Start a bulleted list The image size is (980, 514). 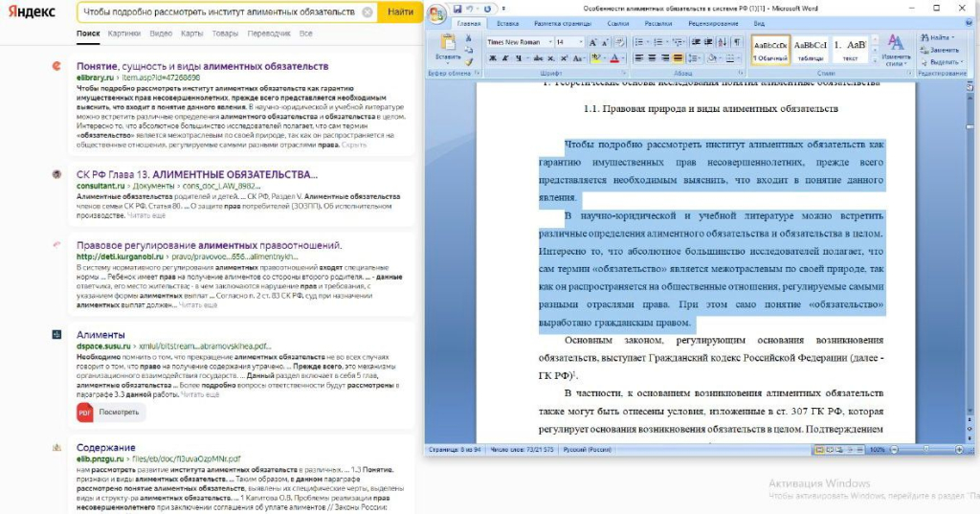tap(638, 42)
